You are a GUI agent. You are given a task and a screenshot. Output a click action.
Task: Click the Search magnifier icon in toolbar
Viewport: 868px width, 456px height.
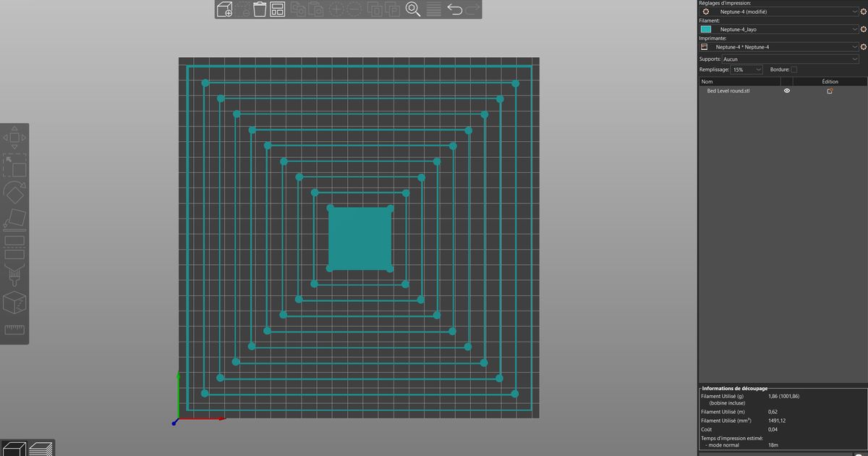coord(412,9)
